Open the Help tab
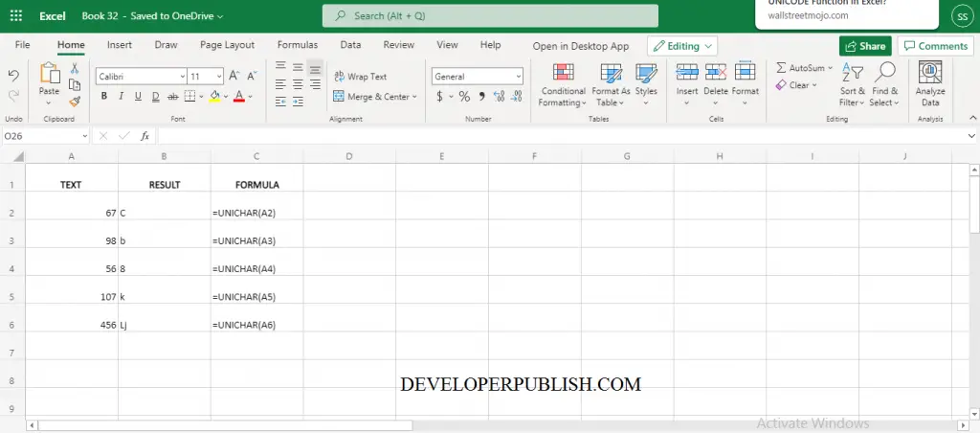Viewport: 980px width, 433px height. (491, 45)
